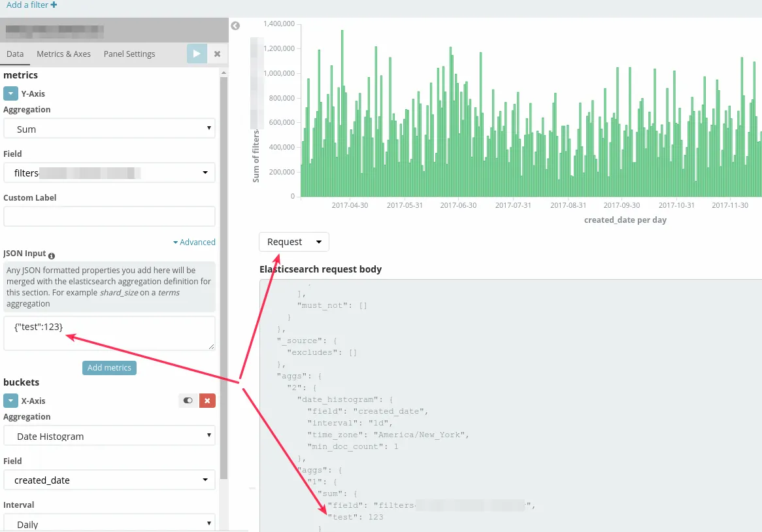Toggle the X-Axis bucket enable switch
Viewport: 762px width, 532px height.
click(x=188, y=401)
